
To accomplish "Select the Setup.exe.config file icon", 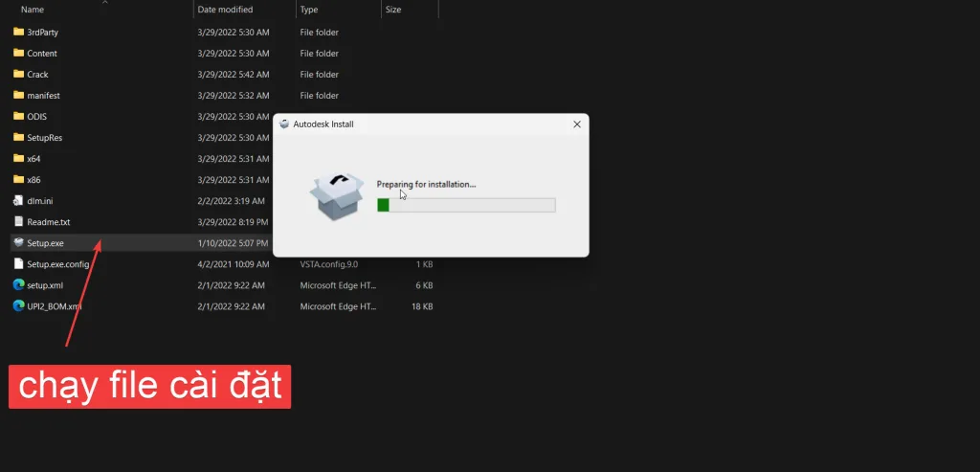I will 19,264.
